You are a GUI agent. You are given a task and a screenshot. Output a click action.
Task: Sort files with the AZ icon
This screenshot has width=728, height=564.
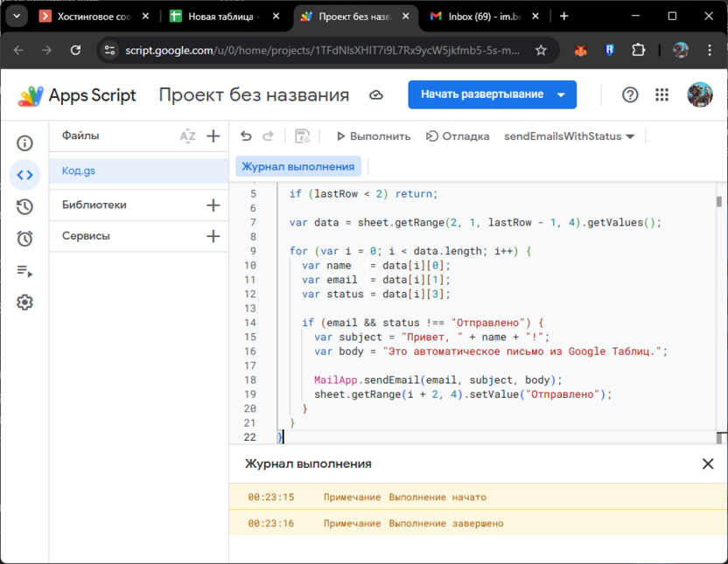186,136
